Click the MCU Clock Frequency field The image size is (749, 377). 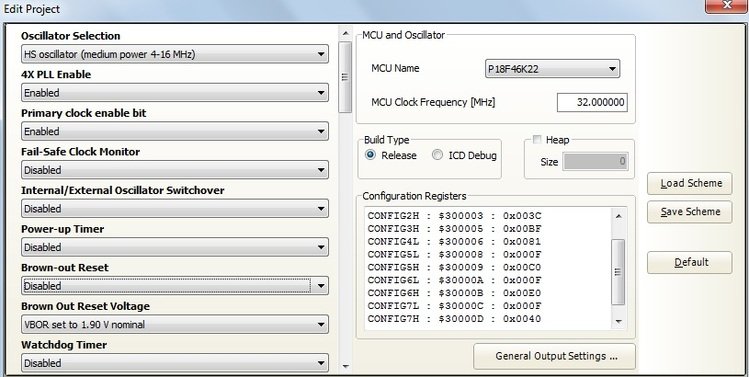592,103
